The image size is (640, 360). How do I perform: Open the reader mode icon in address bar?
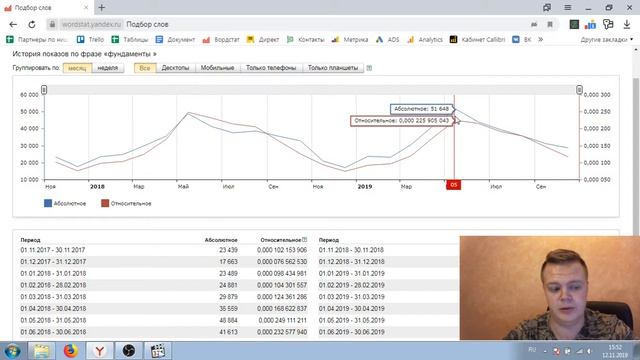point(534,24)
